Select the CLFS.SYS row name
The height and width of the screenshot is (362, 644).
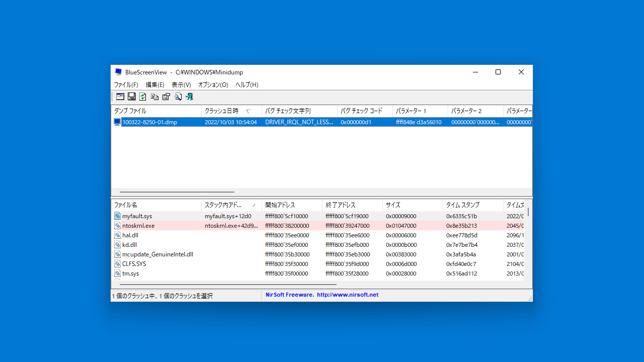tap(134, 264)
